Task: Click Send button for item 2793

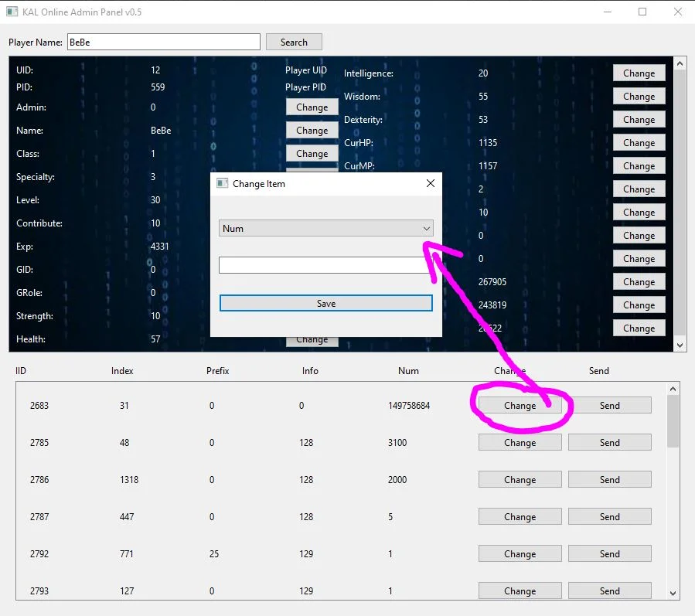Action: coord(609,590)
